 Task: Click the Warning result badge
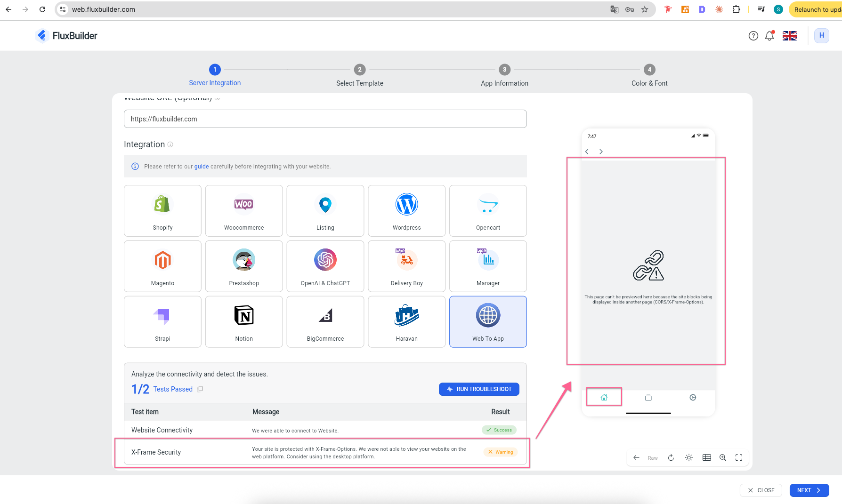pyautogui.click(x=501, y=452)
